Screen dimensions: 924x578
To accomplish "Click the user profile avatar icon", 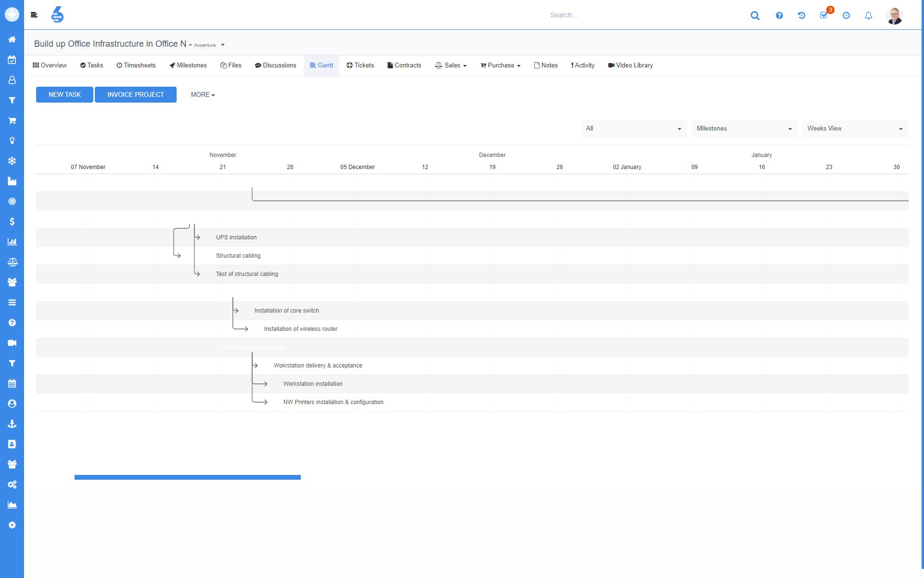I will coord(896,14).
